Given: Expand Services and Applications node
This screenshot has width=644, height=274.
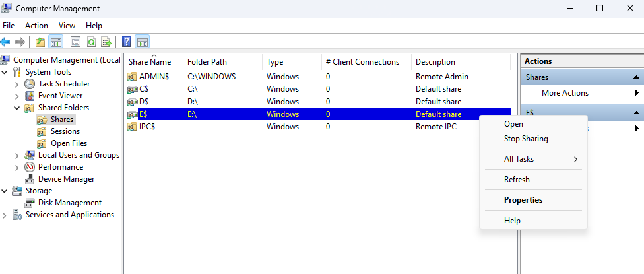Looking at the screenshot, I should coord(5,215).
